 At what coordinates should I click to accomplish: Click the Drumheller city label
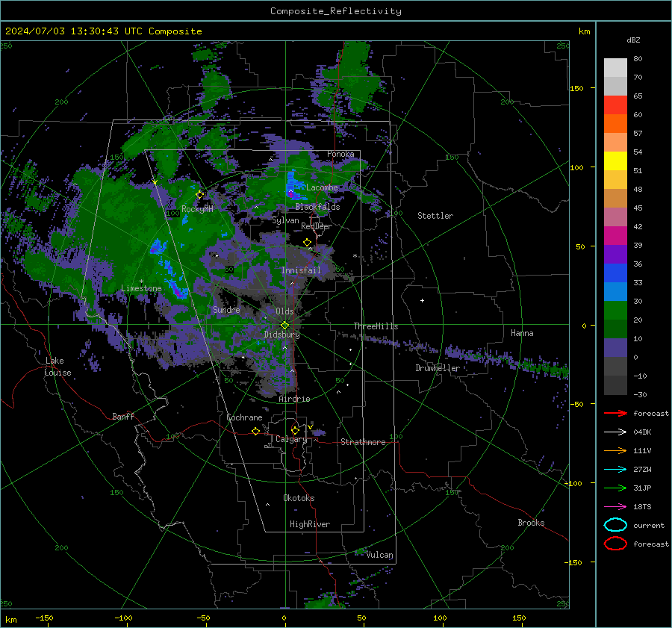pyautogui.click(x=438, y=368)
